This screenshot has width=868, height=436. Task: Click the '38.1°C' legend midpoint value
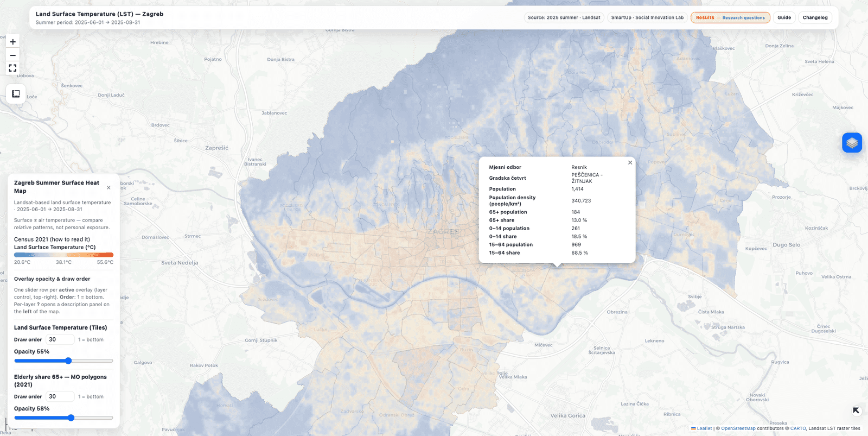tap(63, 262)
